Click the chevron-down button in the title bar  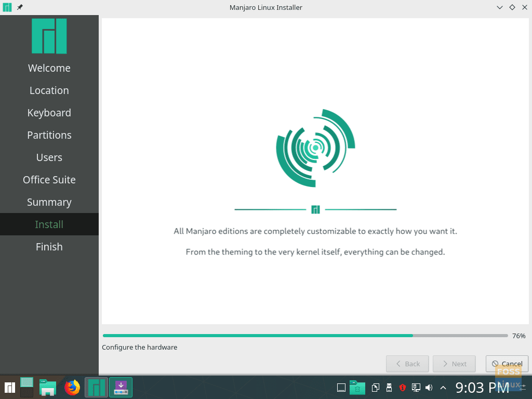coord(499,7)
